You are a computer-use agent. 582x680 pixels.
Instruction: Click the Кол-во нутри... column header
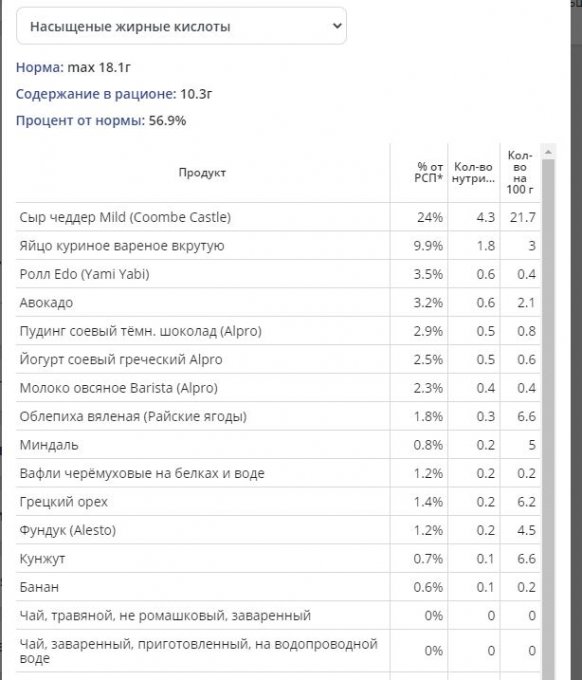tap(474, 173)
